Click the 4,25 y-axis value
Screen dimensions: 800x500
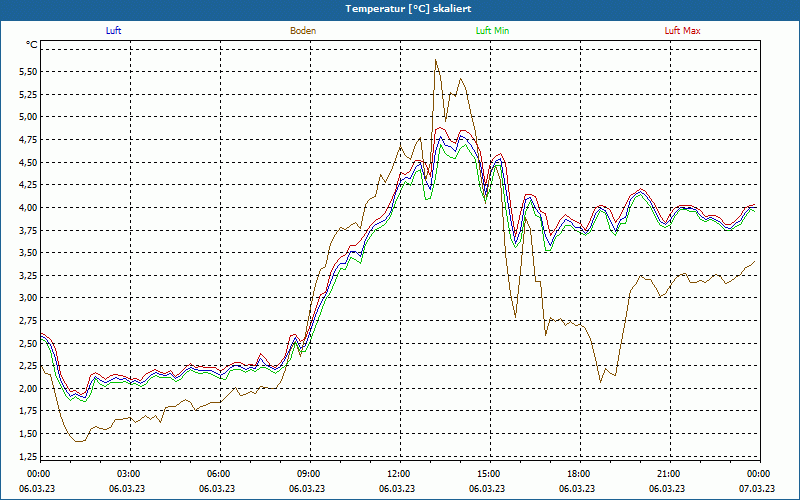[x=28, y=185]
